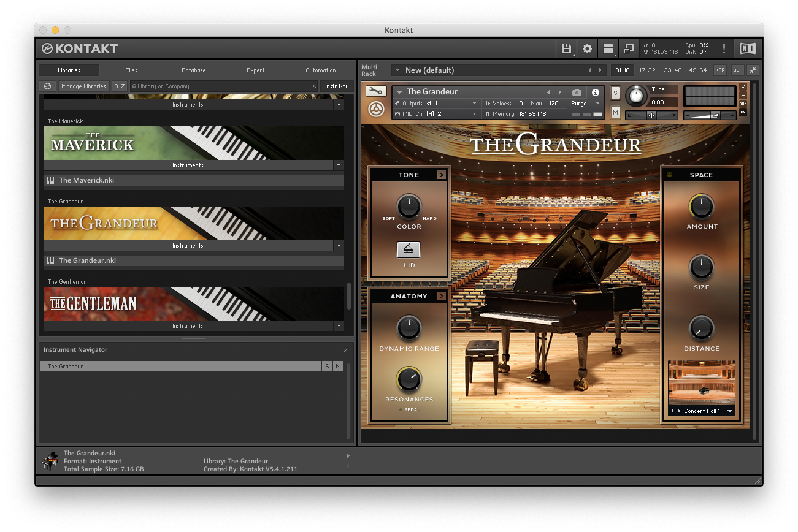Select next reverb room arrow

tap(679, 411)
